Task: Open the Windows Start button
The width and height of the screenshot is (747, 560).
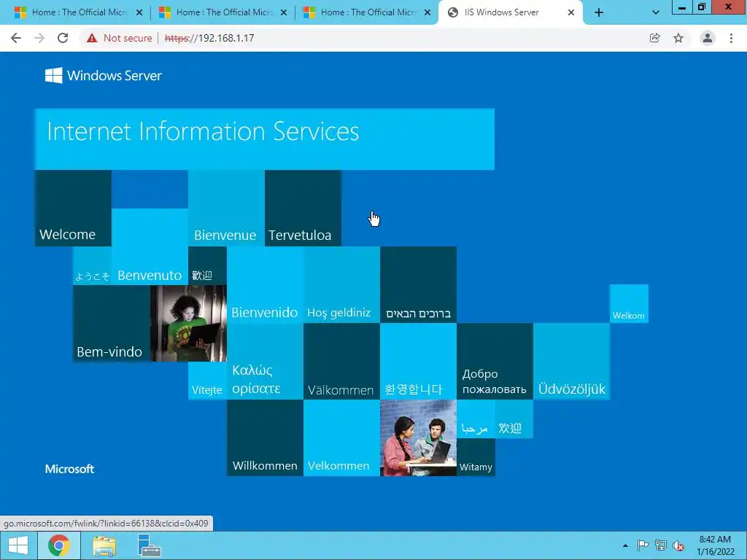Action: (x=18, y=545)
